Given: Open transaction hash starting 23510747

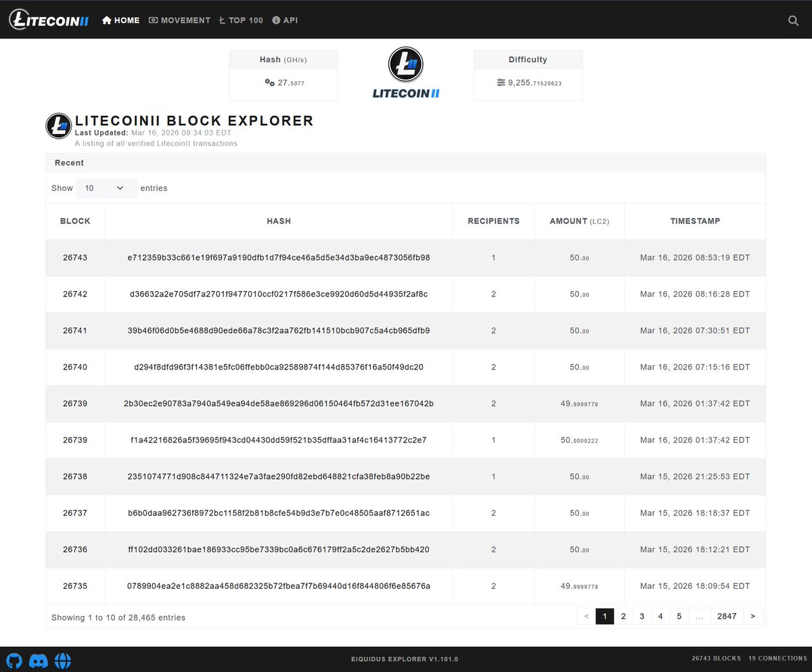Looking at the screenshot, I should (x=279, y=476).
